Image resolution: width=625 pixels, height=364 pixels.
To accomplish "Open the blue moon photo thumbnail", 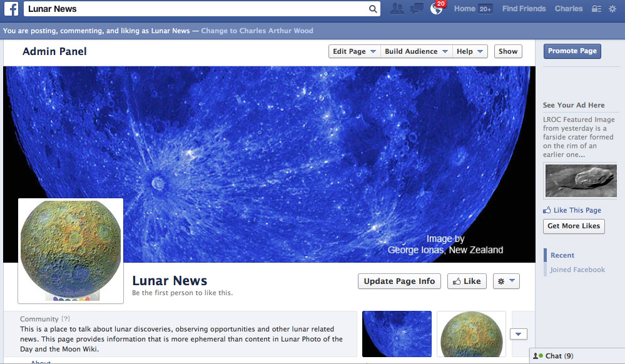I will click(397, 334).
